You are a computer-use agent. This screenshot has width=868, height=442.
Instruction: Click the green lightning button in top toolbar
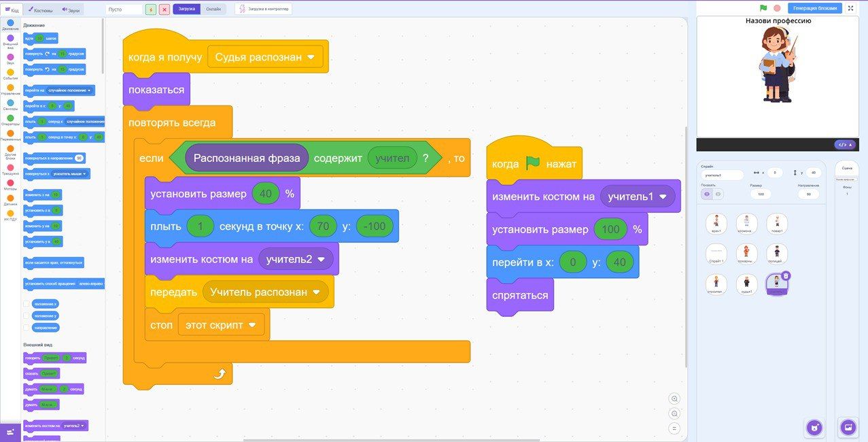(x=151, y=10)
